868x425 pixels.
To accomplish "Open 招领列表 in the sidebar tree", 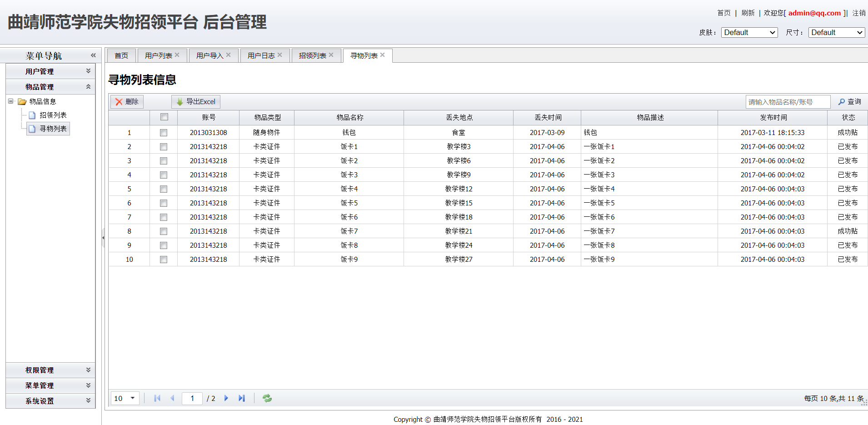I will [x=53, y=115].
